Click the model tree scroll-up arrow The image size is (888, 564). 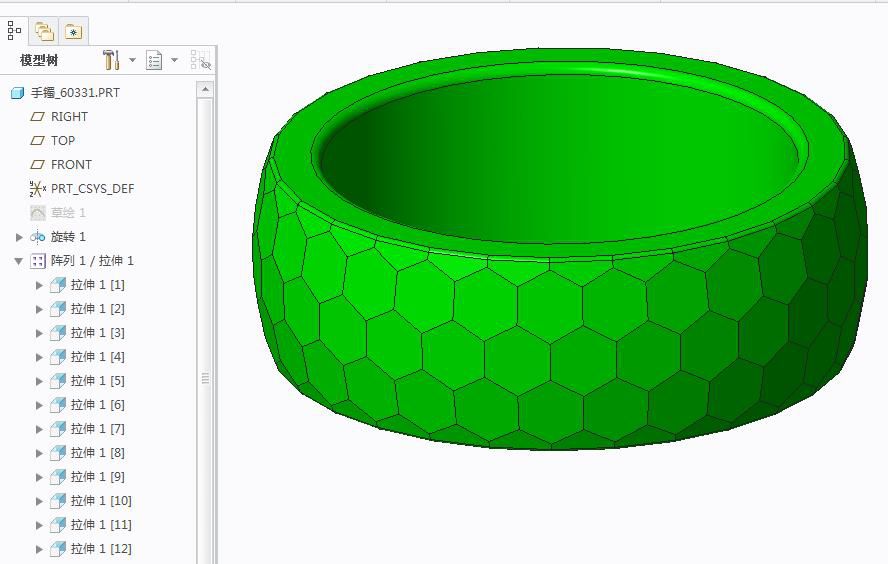click(205, 89)
